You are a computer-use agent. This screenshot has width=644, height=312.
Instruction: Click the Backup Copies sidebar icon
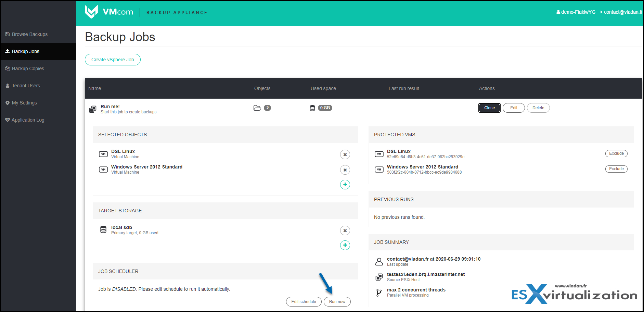pyautogui.click(x=8, y=68)
